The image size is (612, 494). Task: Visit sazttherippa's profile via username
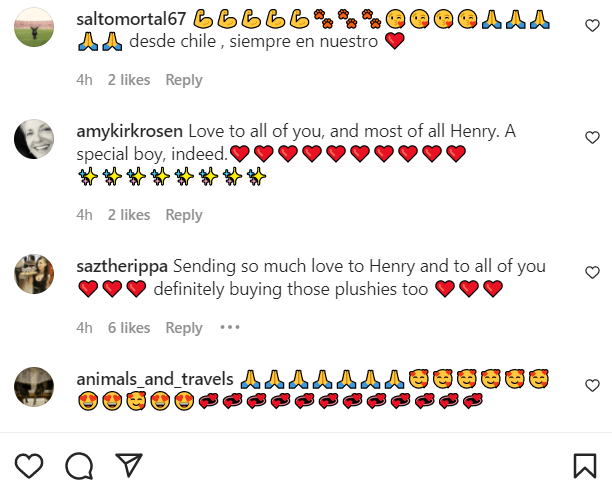[x=122, y=267]
